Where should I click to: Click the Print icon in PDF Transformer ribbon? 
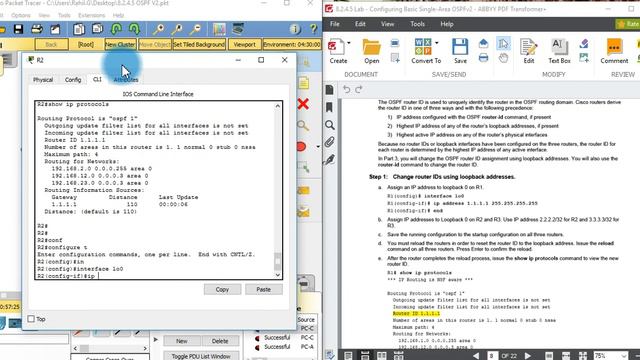[x=483, y=58]
